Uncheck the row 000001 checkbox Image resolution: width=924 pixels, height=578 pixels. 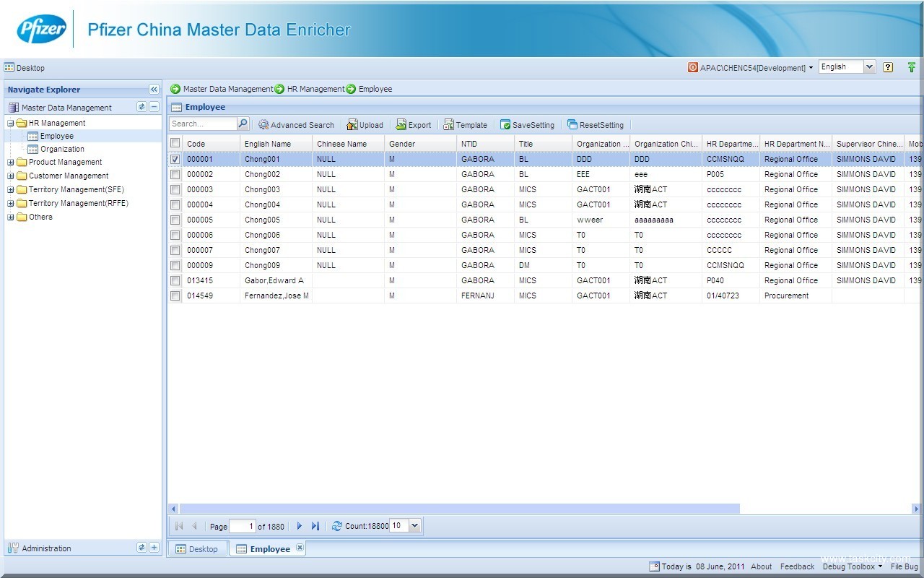175,159
